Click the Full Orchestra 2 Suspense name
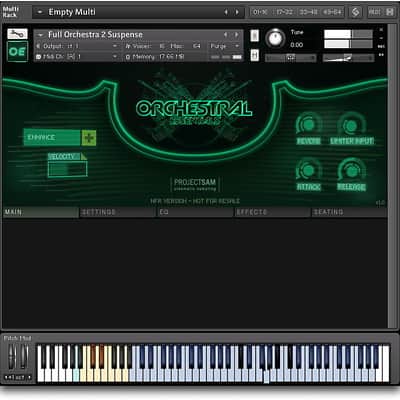The height and width of the screenshot is (400, 400). (95, 35)
